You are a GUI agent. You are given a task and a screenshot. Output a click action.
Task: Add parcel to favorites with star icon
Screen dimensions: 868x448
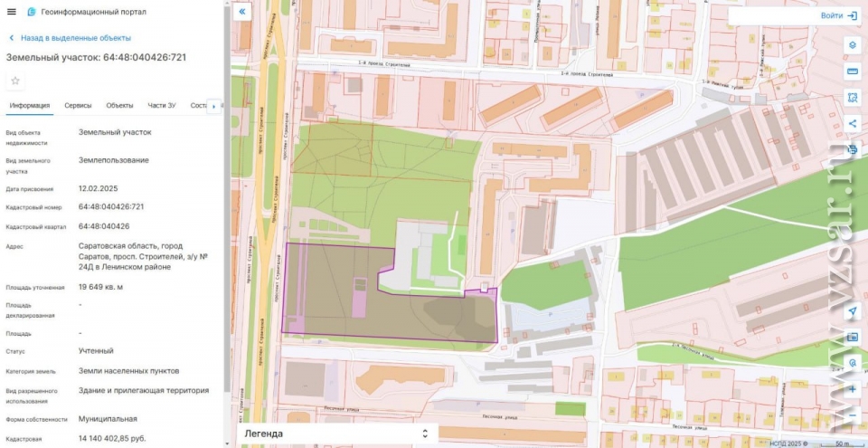click(x=15, y=81)
